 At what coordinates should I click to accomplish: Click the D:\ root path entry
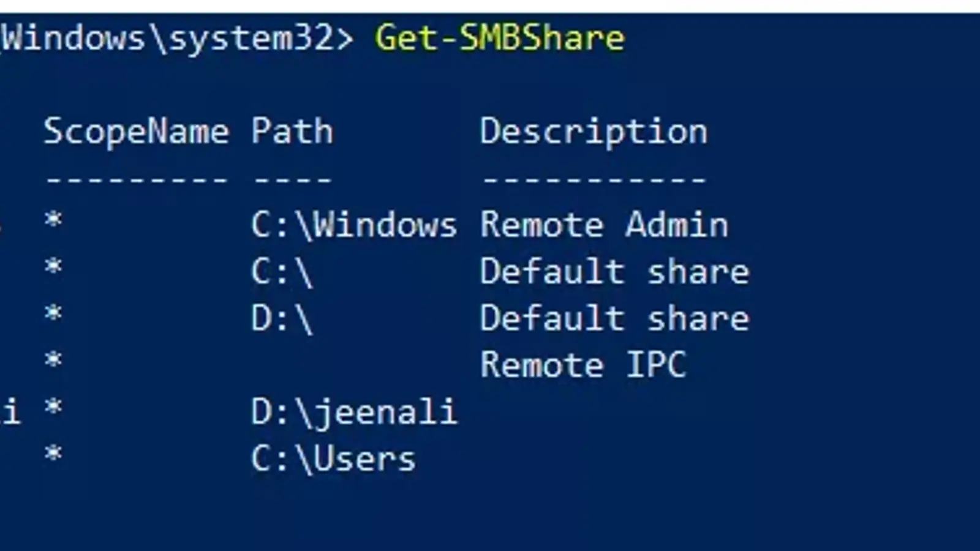tap(282, 318)
